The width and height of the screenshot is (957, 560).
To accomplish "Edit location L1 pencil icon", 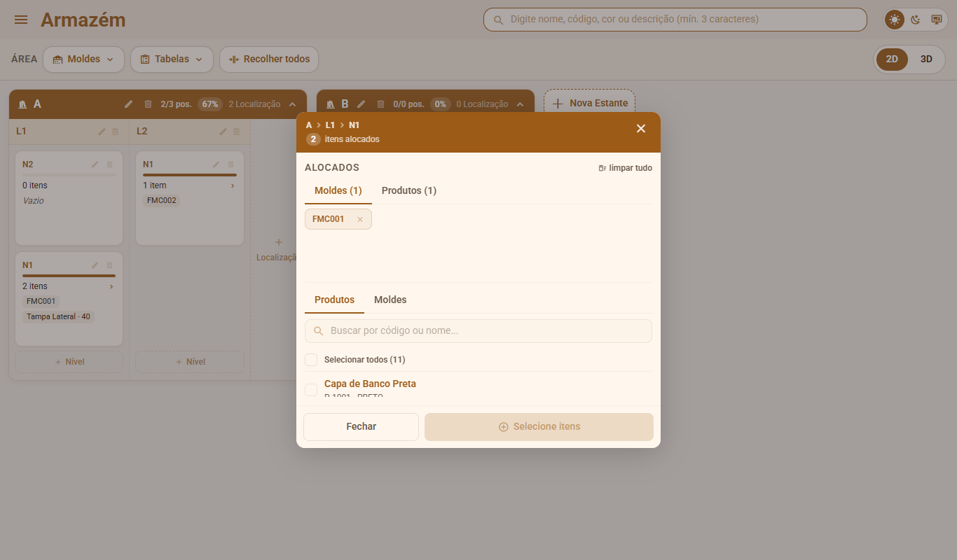I will tap(102, 132).
